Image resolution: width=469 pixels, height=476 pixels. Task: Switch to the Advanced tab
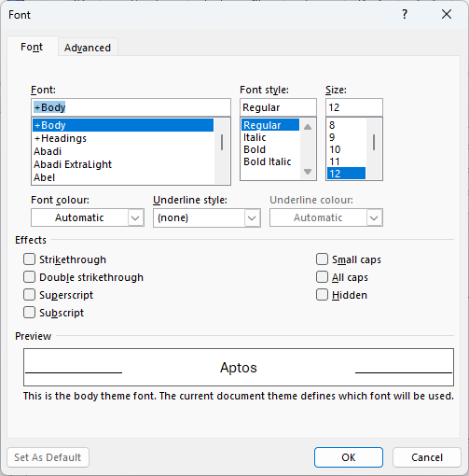click(x=88, y=48)
